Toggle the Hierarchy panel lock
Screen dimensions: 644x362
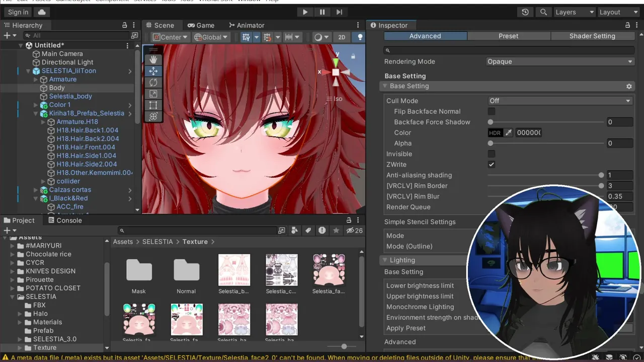[125, 25]
